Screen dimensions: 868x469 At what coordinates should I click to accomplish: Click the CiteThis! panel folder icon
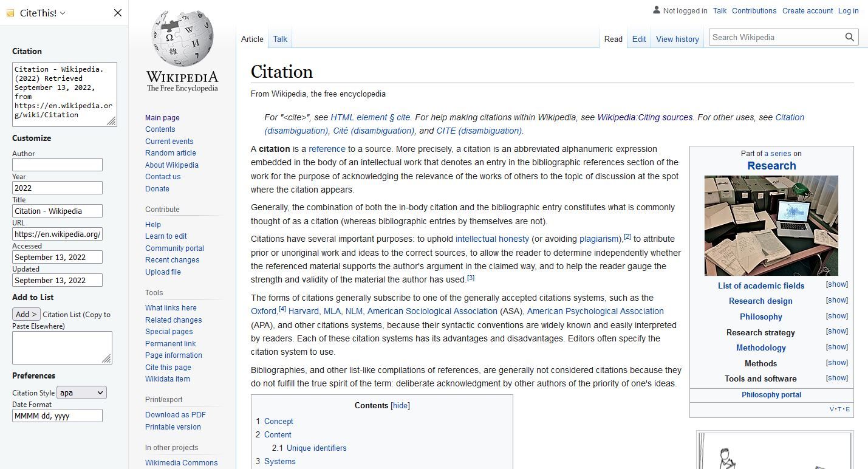click(x=10, y=13)
